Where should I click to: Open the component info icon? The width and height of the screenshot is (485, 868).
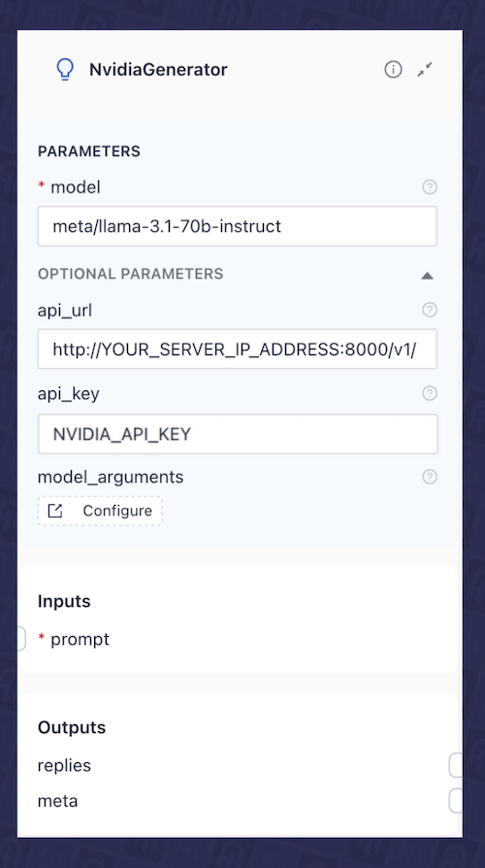[x=393, y=70]
